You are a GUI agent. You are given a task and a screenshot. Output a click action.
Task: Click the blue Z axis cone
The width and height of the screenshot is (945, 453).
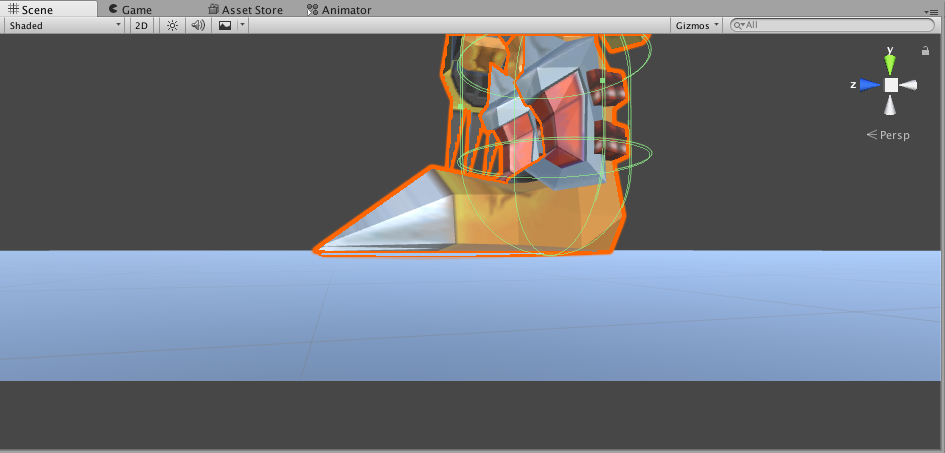pos(870,85)
